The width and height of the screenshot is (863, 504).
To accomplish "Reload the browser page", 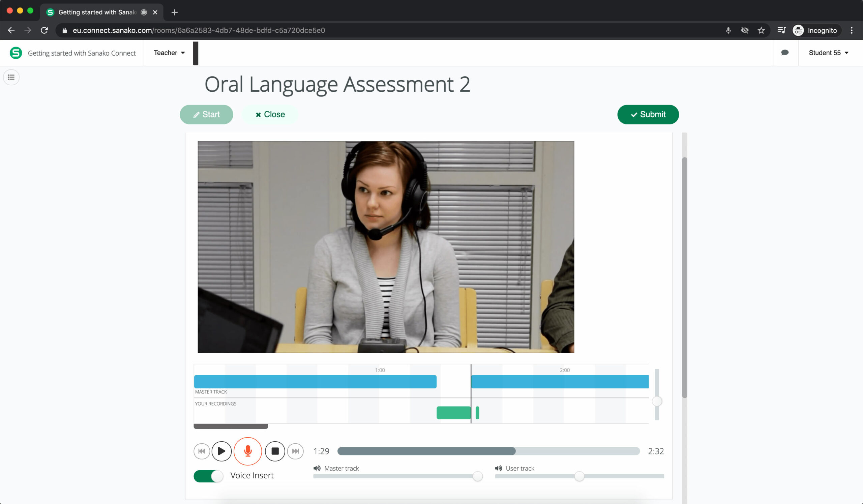I will [44, 30].
